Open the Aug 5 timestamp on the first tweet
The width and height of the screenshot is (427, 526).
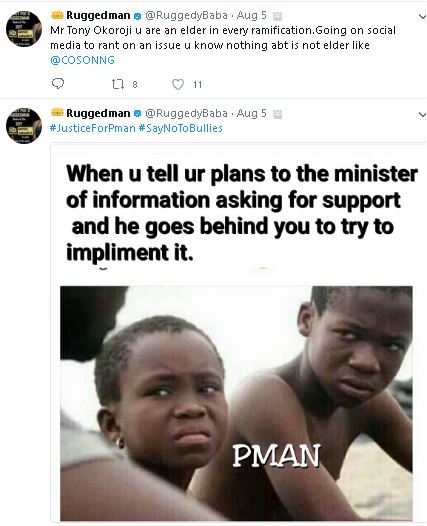click(x=252, y=15)
